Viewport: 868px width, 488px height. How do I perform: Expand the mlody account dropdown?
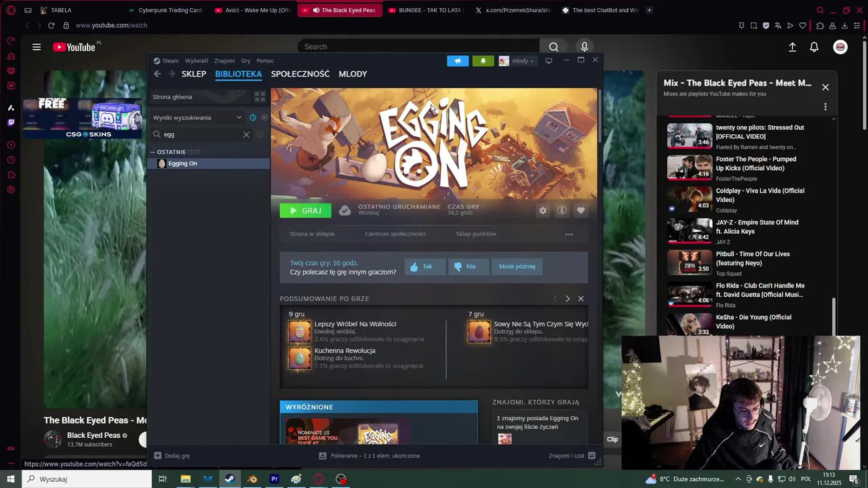[517, 61]
